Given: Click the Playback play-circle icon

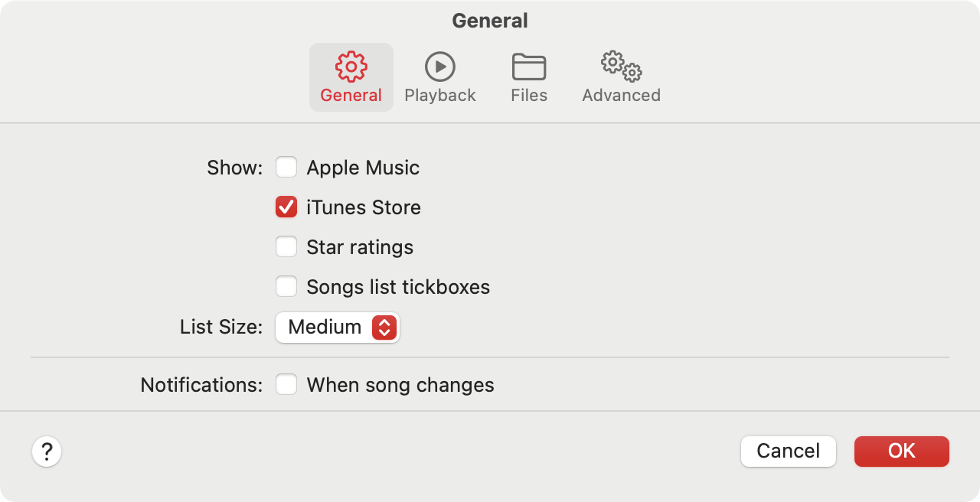Looking at the screenshot, I should [440, 67].
